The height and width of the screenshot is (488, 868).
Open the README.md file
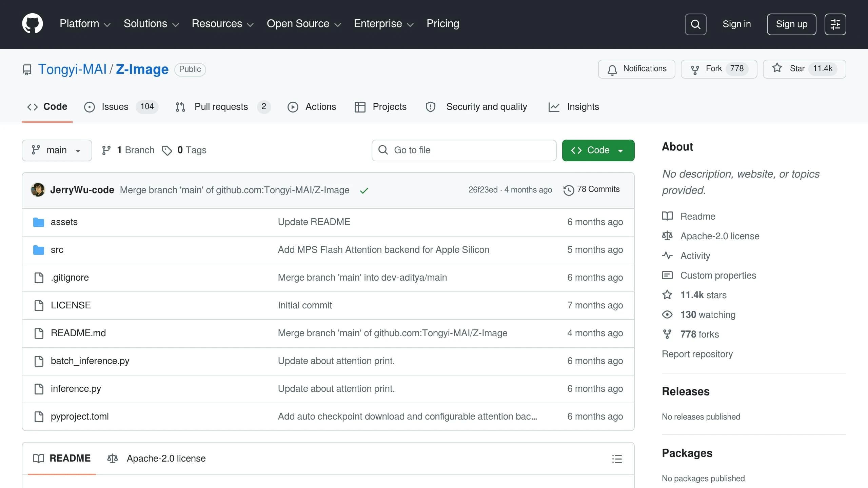[x=78, y=333]
